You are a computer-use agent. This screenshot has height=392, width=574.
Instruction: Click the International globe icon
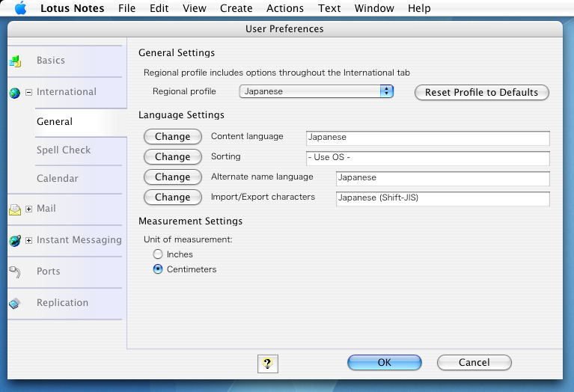15,93
